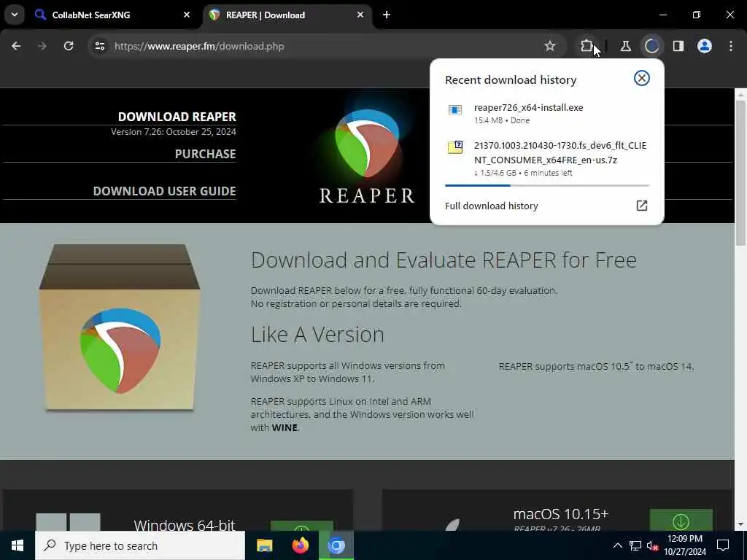Click the macOS 10.15+ green download button

coord(681,520)
